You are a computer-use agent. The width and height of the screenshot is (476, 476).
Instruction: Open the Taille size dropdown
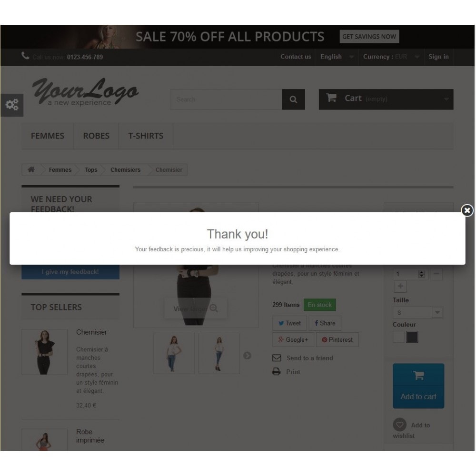418,312
